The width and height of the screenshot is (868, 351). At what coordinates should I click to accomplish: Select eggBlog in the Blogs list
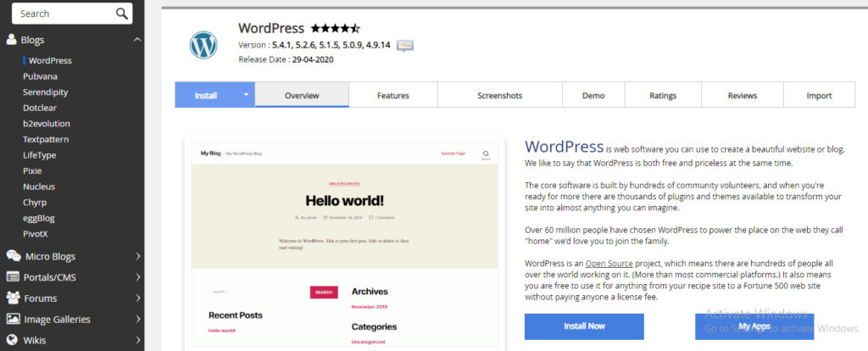click(x=39, y=218)
